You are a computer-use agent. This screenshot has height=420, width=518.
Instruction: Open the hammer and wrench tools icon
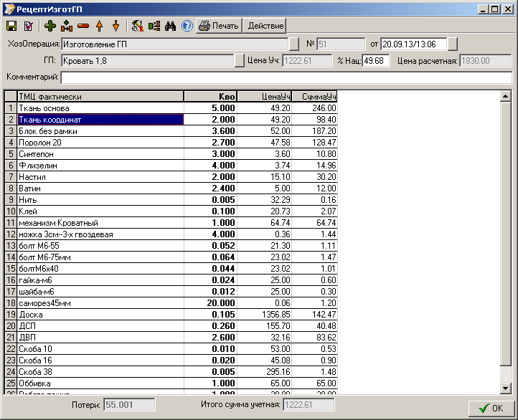pos(138,26)
